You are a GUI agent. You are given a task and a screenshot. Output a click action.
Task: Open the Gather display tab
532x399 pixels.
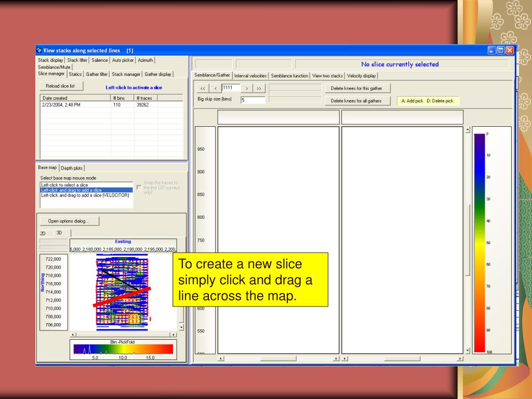click(158, 74)
